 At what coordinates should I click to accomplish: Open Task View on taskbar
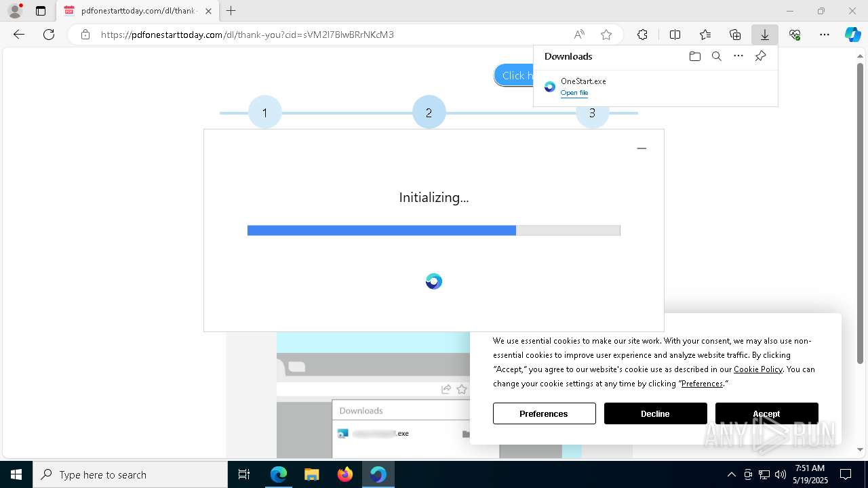244,474
